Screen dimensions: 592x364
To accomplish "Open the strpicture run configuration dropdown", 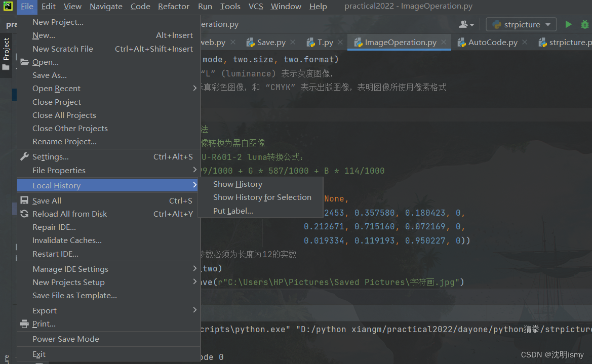I will coord(521,24).
